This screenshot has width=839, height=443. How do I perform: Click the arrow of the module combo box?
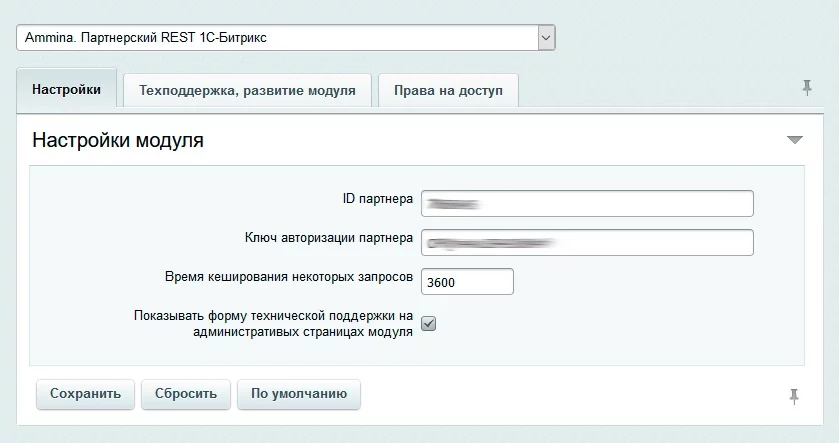(546, 38)
